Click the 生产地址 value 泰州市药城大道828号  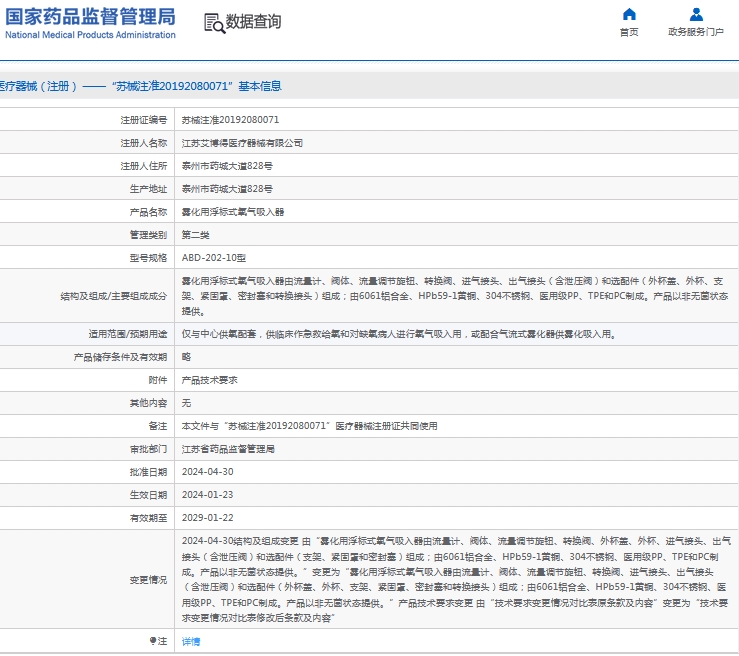point(227,189)
